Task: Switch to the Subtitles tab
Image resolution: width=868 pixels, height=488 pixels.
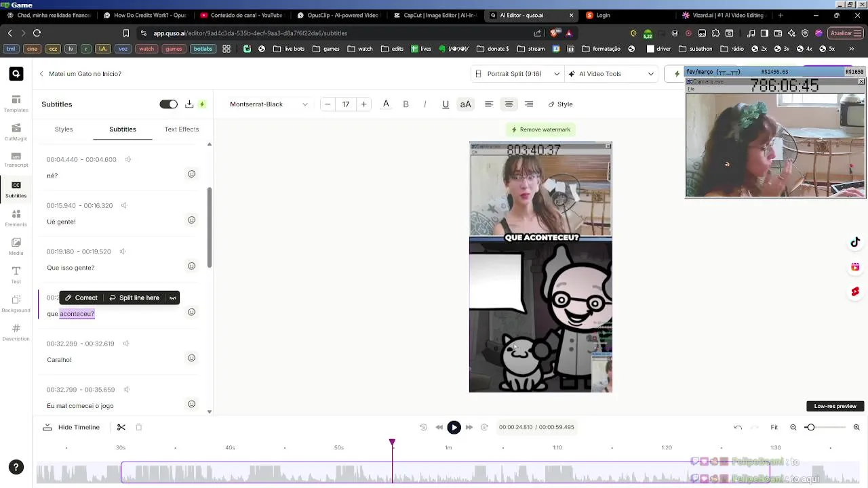Action: 123,129
